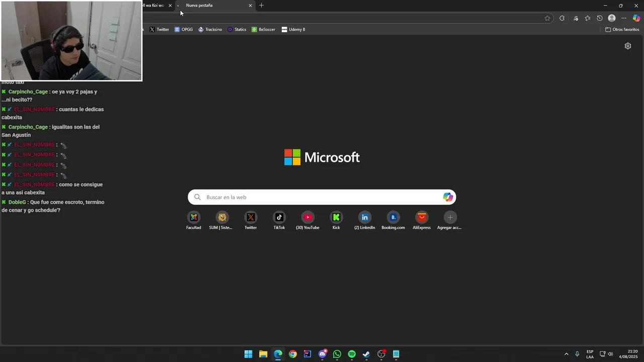Switch to Microsoft Edge on taskbar

click(x=278, y=354)
